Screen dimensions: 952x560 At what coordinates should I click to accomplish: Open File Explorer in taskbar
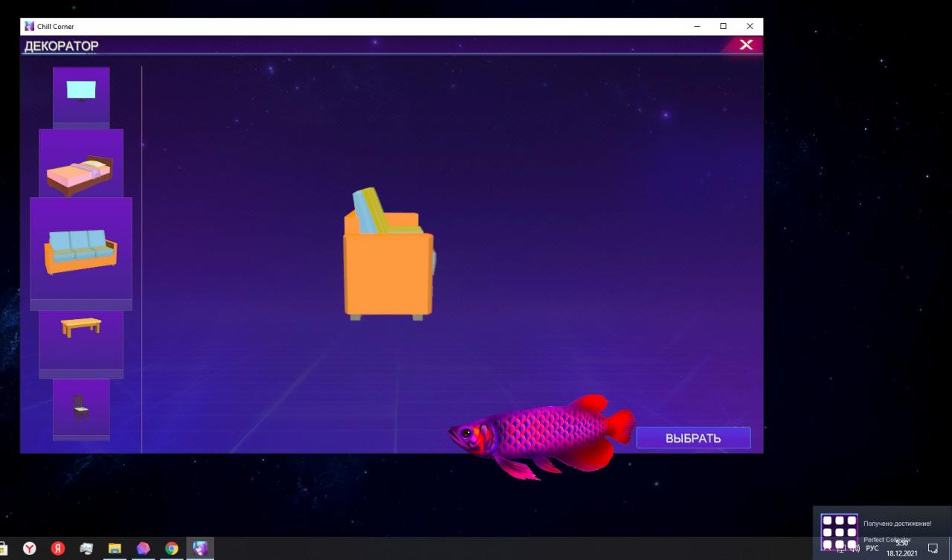[115, 549]
